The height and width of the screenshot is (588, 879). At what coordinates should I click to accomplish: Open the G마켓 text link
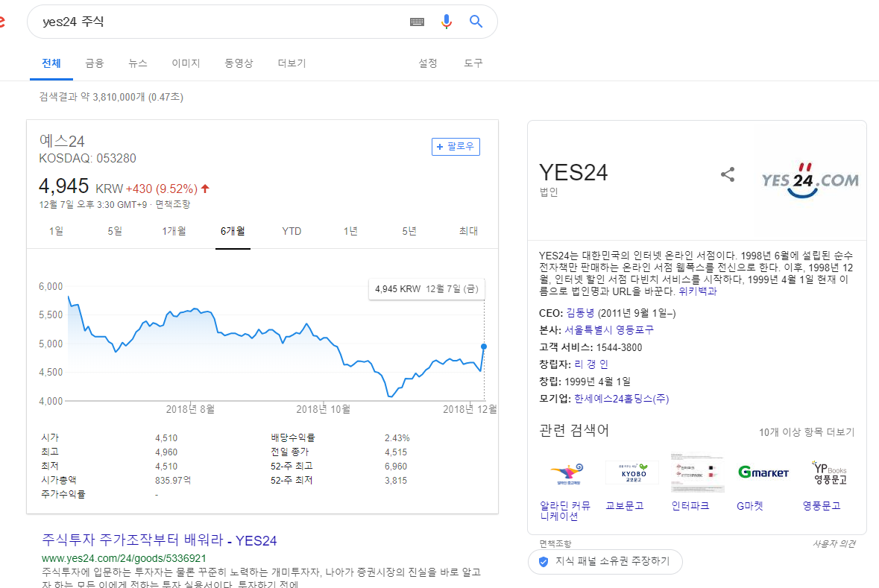coord(750,505)
